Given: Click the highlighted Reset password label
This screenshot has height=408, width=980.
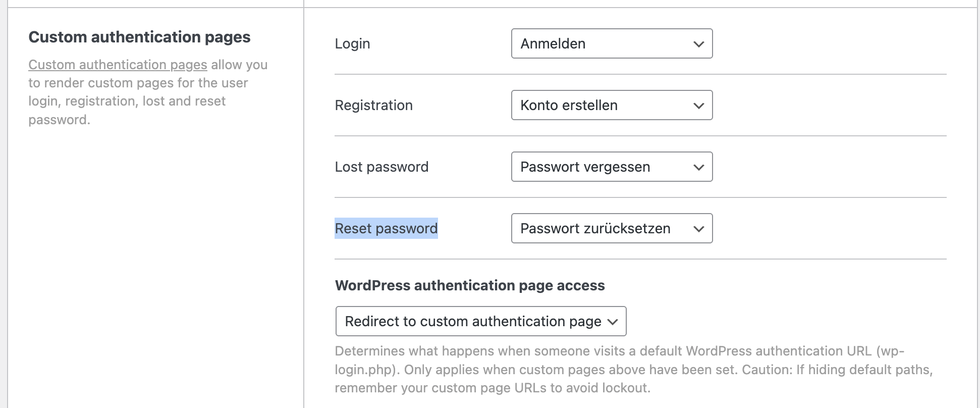Looking at the screenshot, I should pos(386,229).
